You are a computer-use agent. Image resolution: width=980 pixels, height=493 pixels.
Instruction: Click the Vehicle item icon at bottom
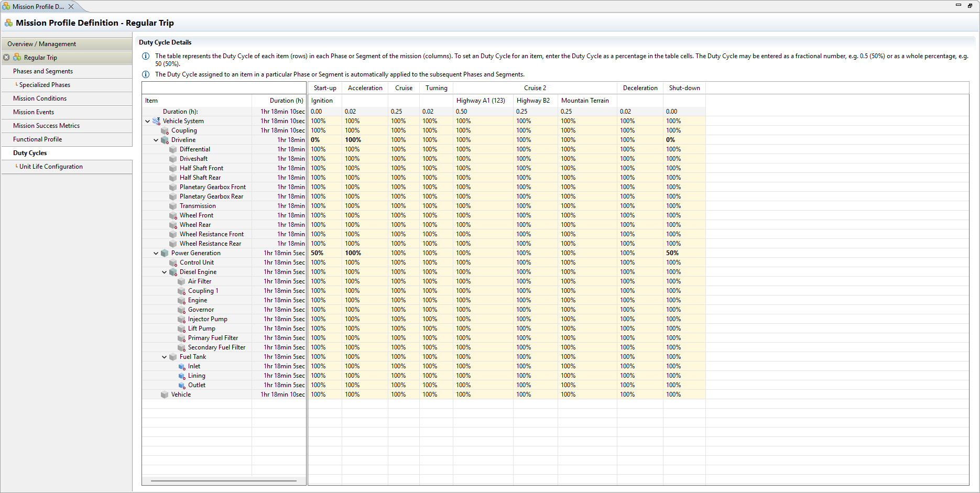click(165, 395)
